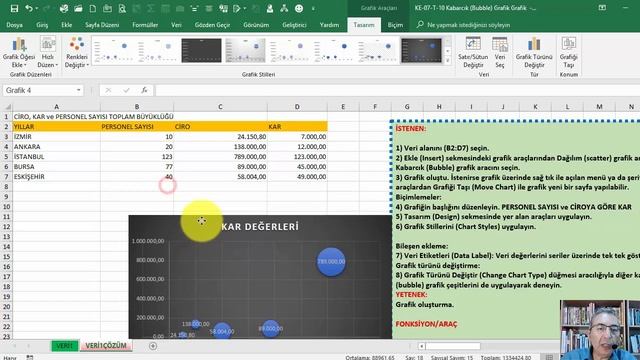Click cell with value 789.000,00 in column C
This screenshot has height=360, width=640.
[x=220, y=157]
